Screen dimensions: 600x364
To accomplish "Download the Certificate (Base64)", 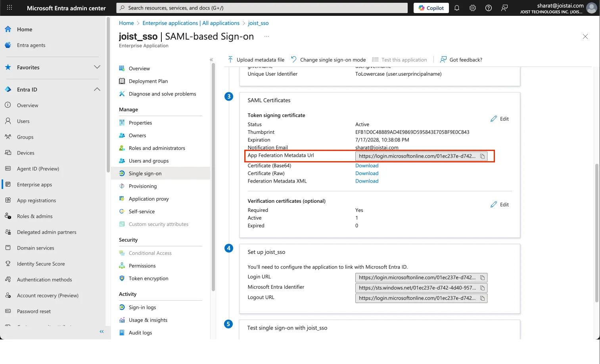I will (x=367, y=166).
